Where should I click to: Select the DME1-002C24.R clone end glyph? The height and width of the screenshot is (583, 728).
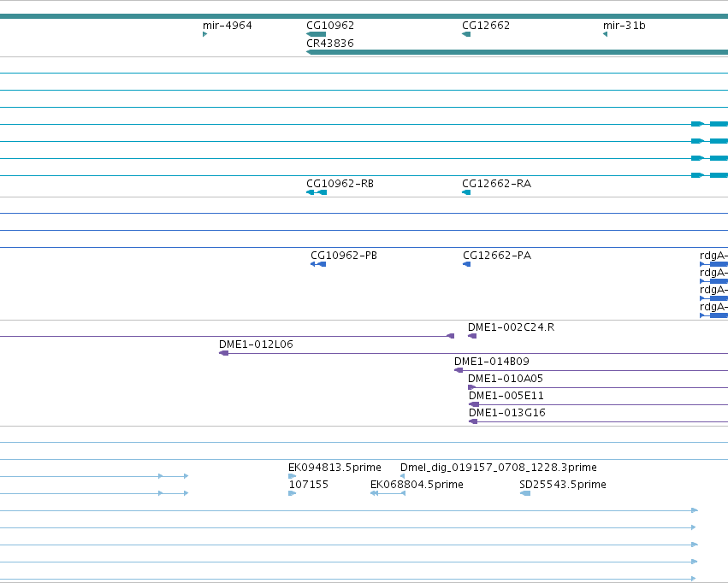472,336
